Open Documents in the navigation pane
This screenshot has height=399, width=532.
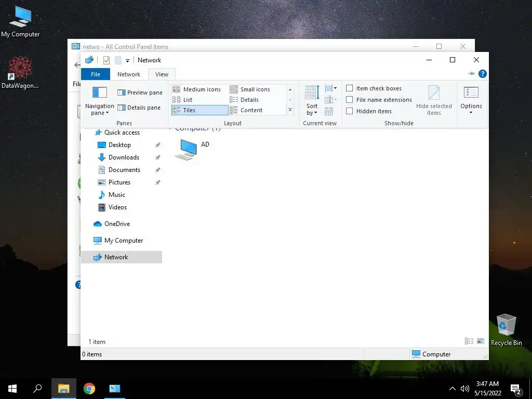pyautogui.click(x=124, y=170)
